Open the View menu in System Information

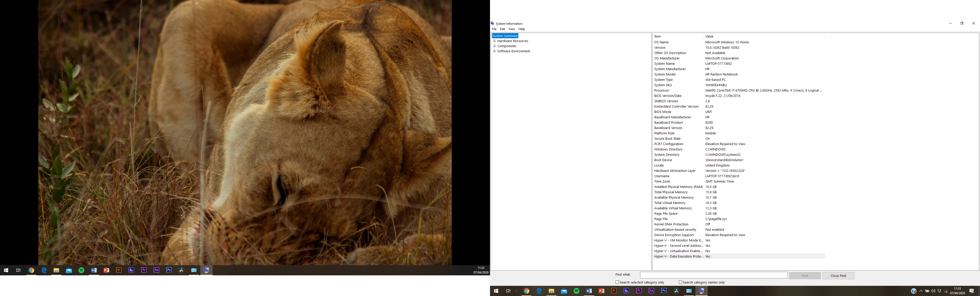pos(512,29)
